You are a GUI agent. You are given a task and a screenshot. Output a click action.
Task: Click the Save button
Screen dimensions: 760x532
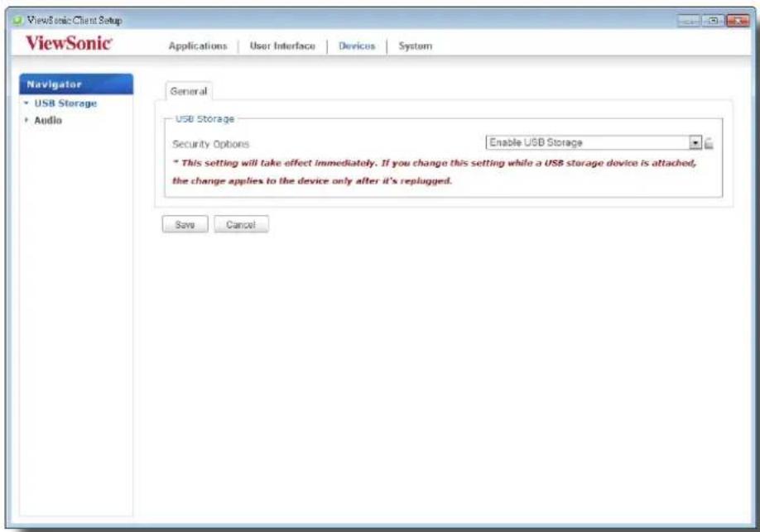pyautogui.click(x=185, y=224)
